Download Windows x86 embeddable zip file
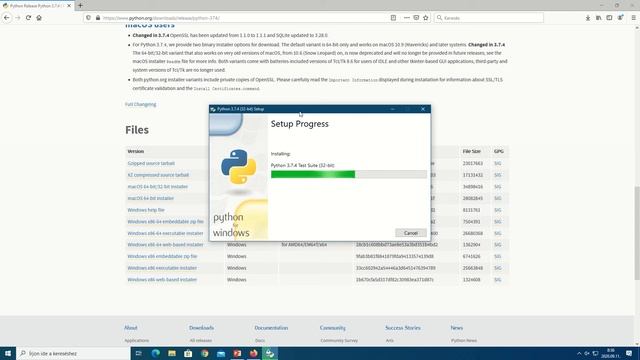Image resolution: width=640 pixels, height=360 pixels. coord(162,256)
